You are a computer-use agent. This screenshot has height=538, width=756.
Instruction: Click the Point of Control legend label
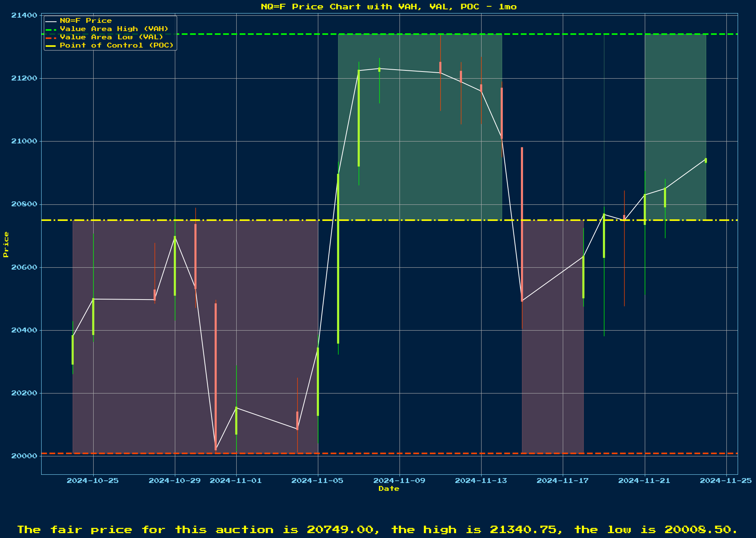pyautogui.click(x=116, y=46)
